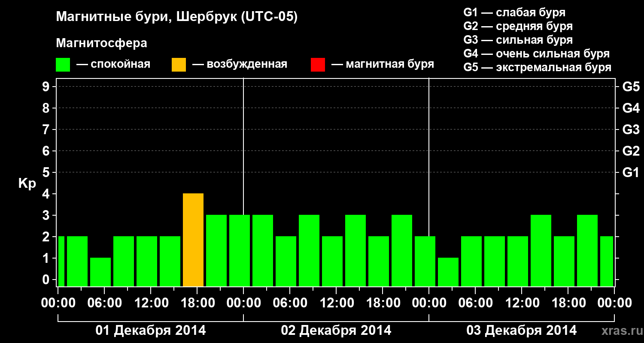
Task: Select the orange Kp 4 bar
Action: (193, 240)
